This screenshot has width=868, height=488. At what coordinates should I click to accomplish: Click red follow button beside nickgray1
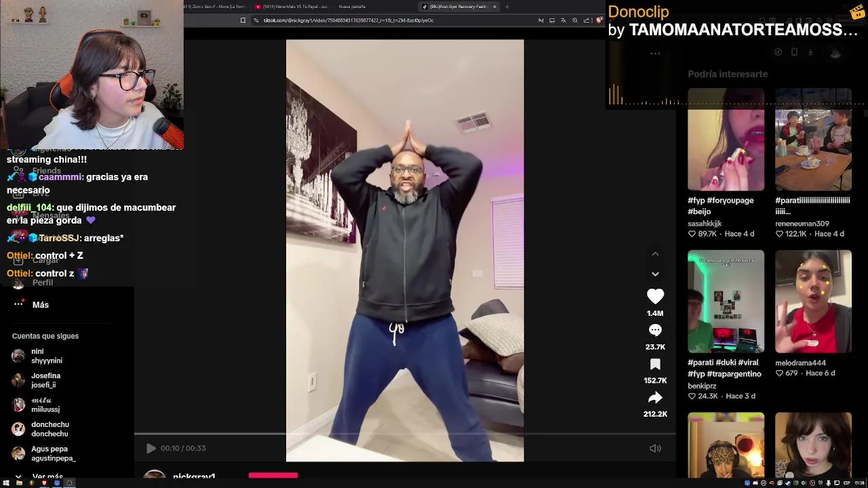click(273, 476)
